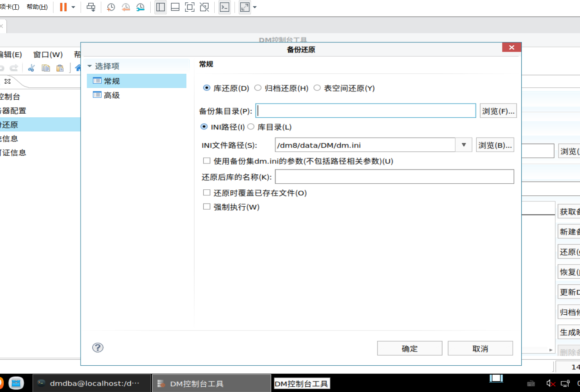Click the Paste clipboard icon in DM toolbar
580x392 pixels.
pos(60,68)
